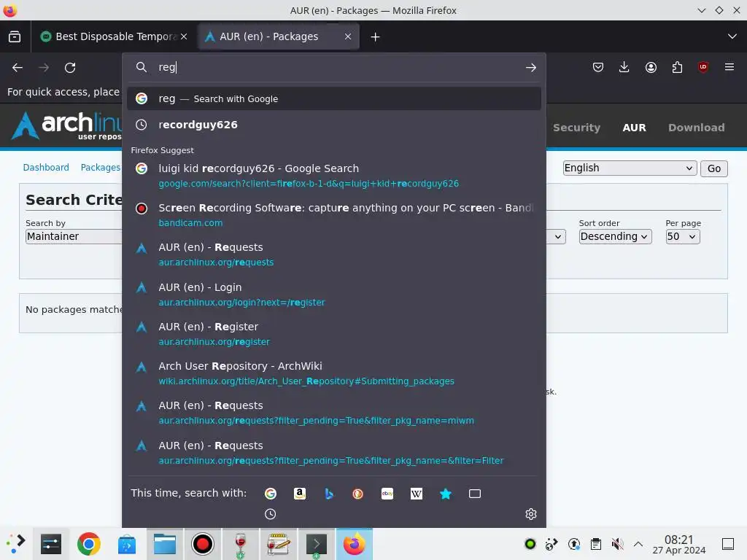Search this time with Bing icon

point(329,494)
